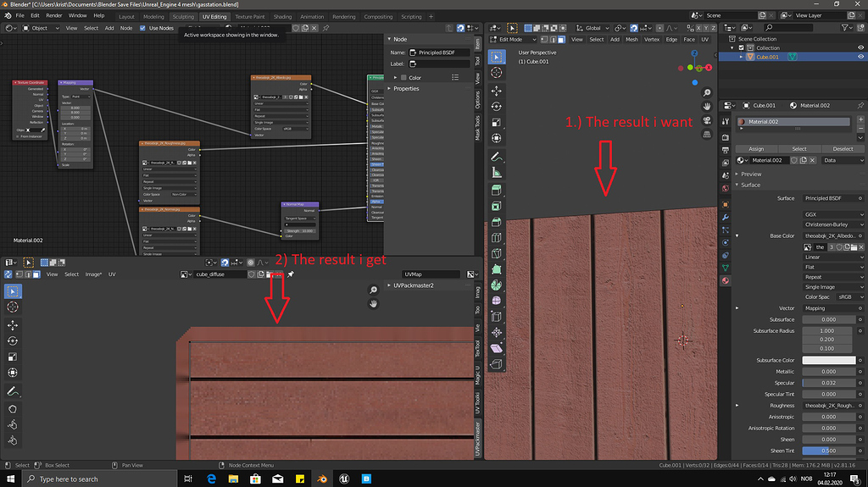Open Object shader type dropdown in node editor
The image size is (868, 487).
click(41, 28)
